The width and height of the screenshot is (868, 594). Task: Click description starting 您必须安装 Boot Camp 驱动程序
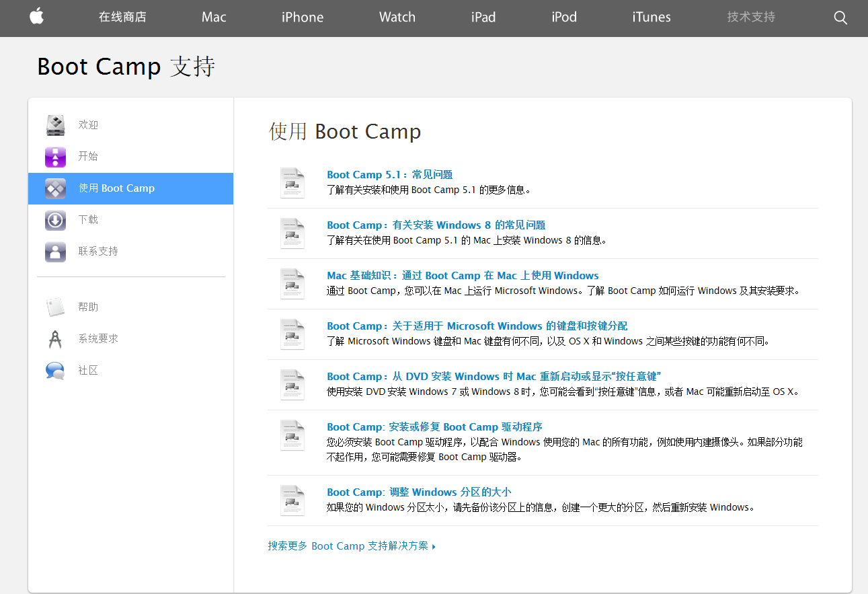tap(565, 450)
